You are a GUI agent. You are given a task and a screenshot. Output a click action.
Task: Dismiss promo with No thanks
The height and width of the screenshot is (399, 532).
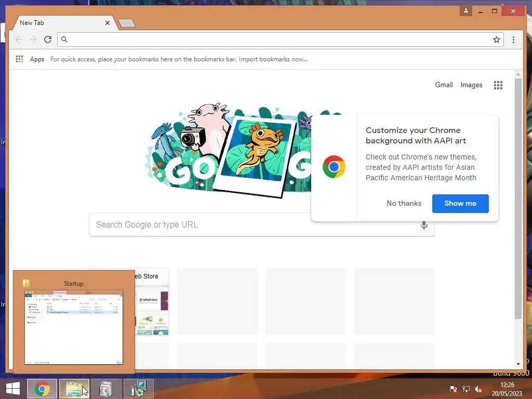point(404,203)
